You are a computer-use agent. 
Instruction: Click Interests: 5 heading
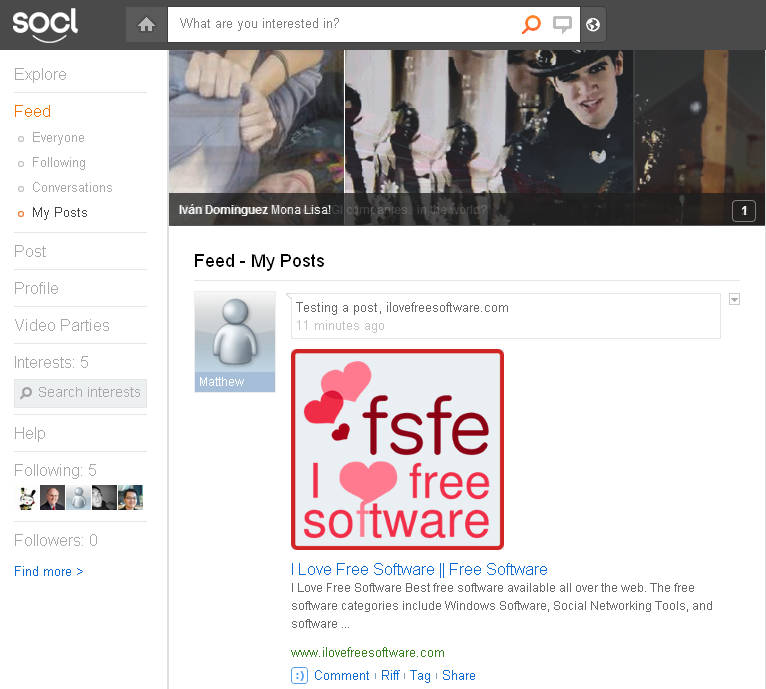coord(51,363)
